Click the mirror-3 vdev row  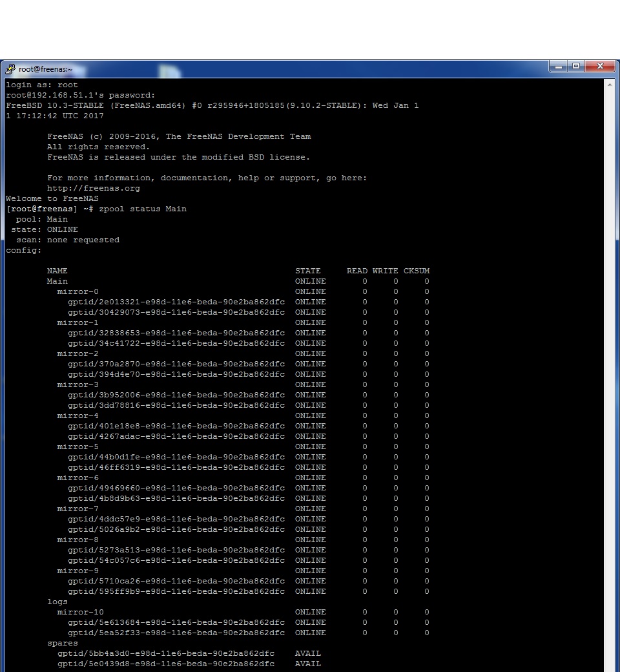click(x=243, y=385)
